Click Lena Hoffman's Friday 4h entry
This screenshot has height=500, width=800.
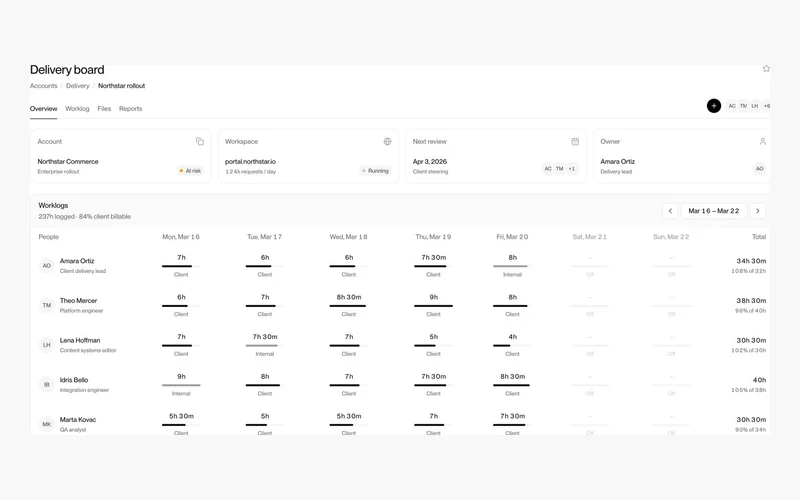pos(512,345)
